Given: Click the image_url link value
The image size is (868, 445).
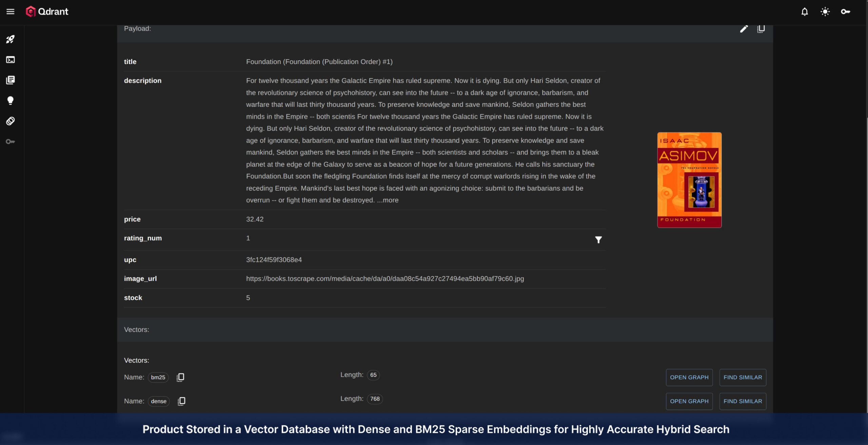Looking at the screenshot, I should click(385, 279).
